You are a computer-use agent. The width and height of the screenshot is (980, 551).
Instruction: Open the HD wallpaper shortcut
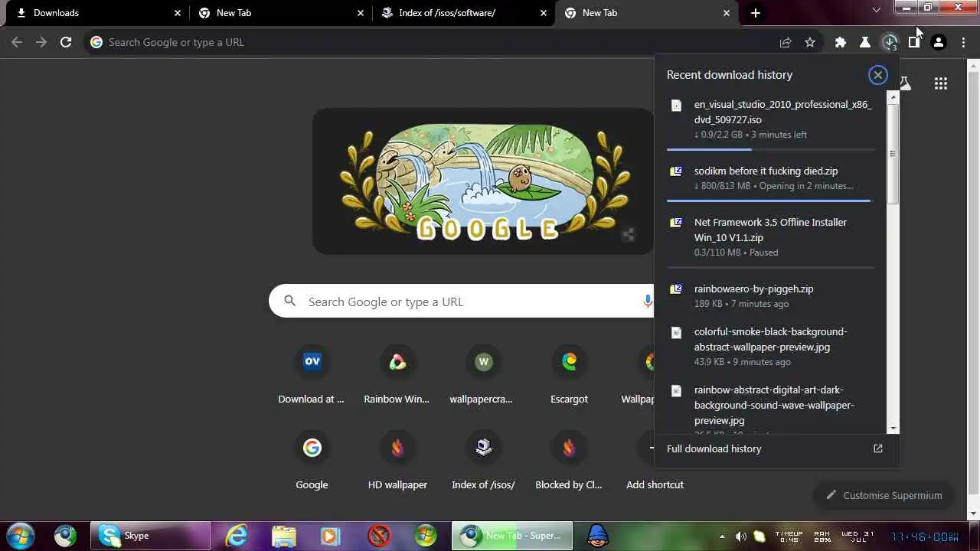click(x=397, y=459)
